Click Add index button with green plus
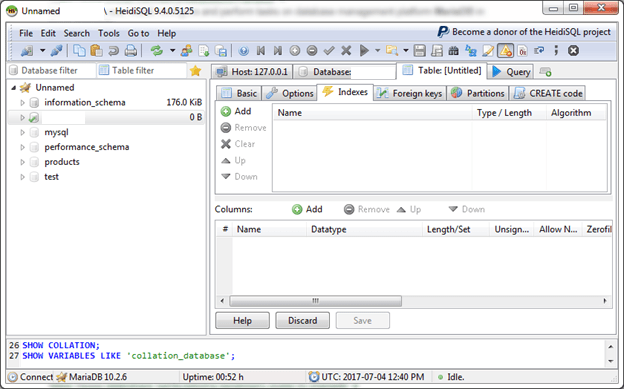The width and height of the screenshot is (624, 389). pos(236,111)
